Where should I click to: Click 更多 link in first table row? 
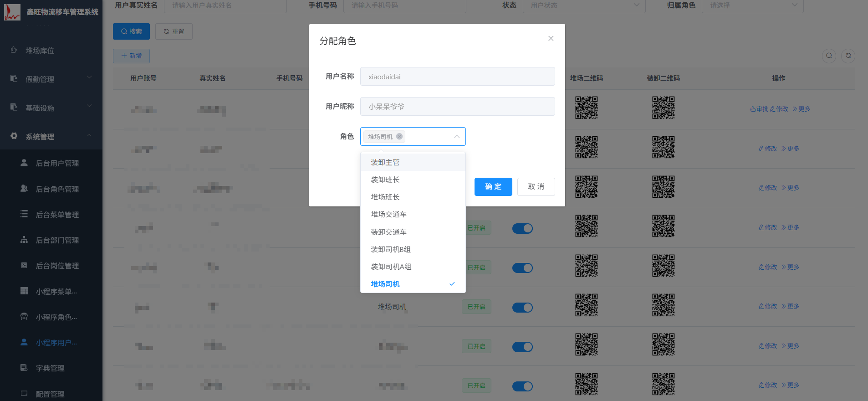pyautogui.click(x=802, y=109)
